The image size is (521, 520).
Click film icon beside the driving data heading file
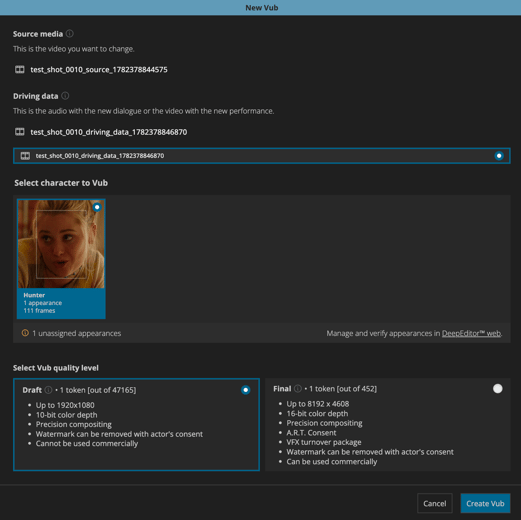point(20,132)
